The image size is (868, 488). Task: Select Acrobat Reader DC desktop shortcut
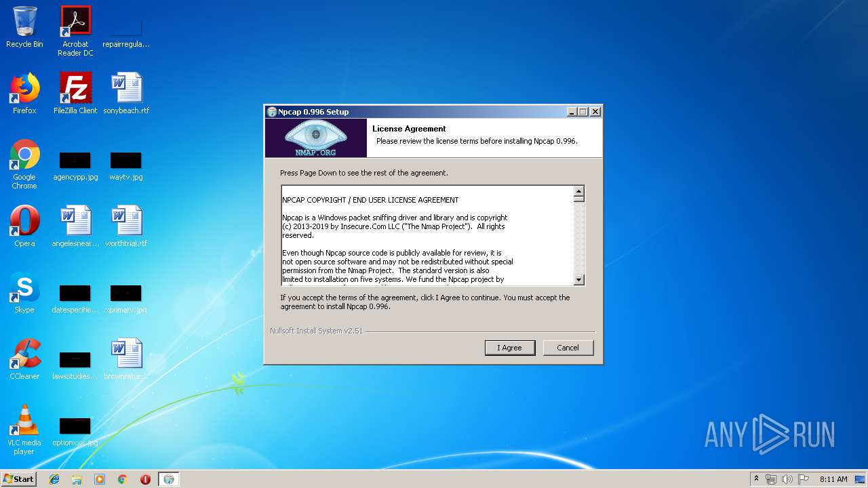pos(75,31)
